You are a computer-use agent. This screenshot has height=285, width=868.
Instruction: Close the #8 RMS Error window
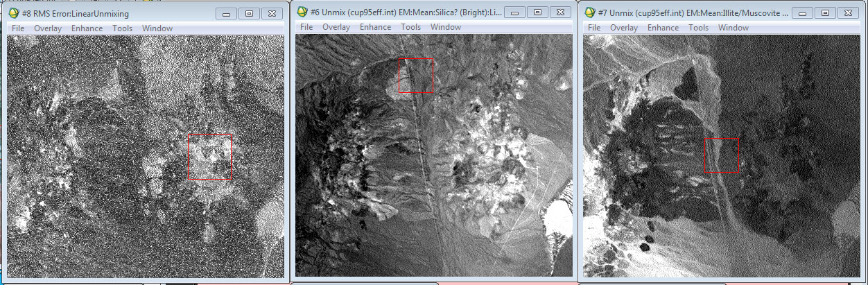[x=273, y=13]
